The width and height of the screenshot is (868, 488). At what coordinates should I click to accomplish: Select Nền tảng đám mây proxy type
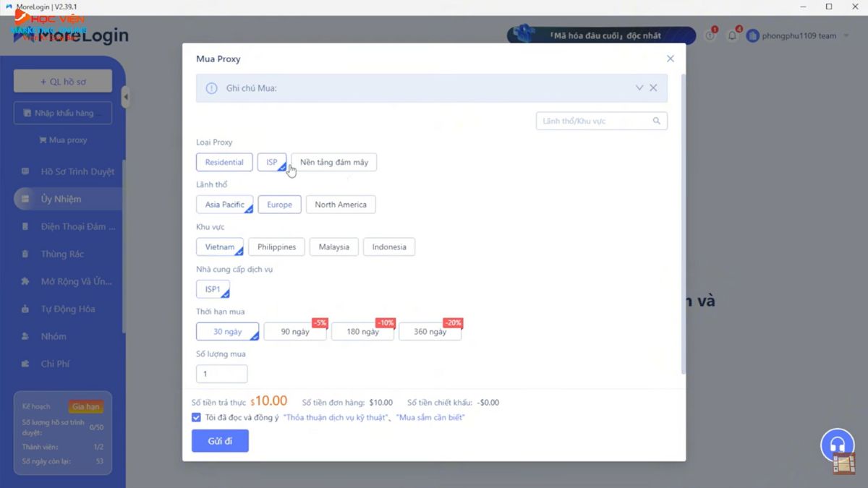tap(334, 162)
